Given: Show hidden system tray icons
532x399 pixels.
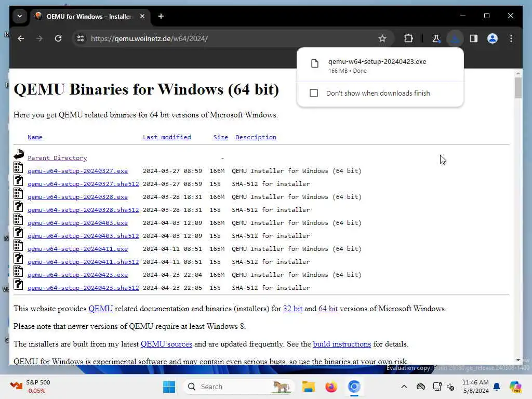Looking at the screenshot, I should [x=404, y=387].
